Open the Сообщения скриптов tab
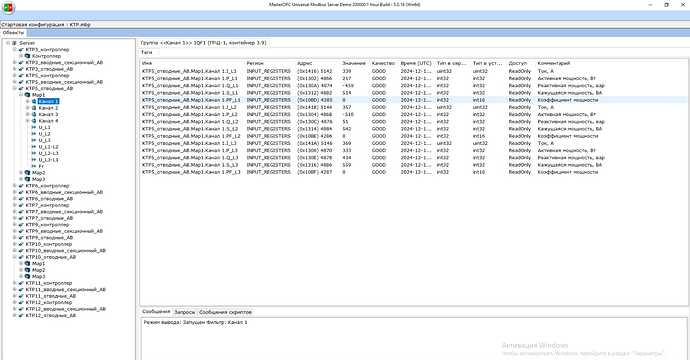The width and height of the screenshot is (690, 360). click(x=225, y=312)
